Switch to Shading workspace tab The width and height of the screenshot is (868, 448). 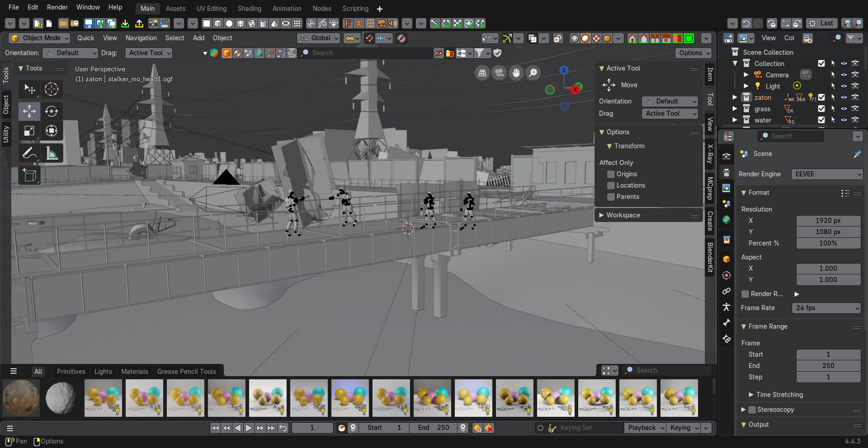[249, 9]
